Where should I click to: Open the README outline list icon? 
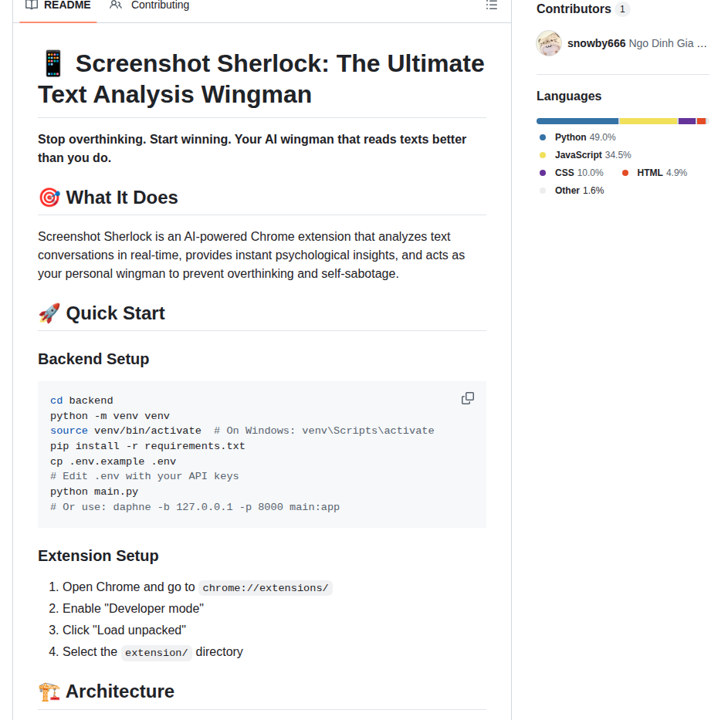click(x=491, y=5)
